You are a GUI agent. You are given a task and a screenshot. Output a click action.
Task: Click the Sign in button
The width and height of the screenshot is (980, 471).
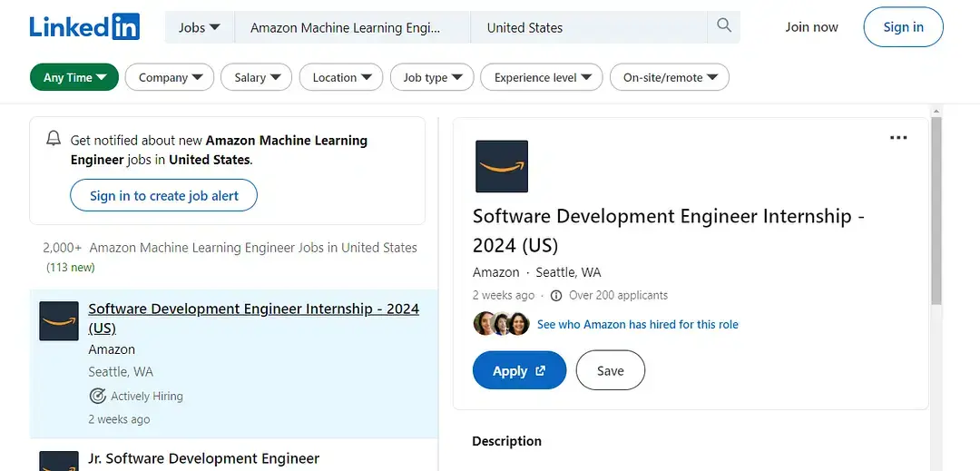click(903, 27)
